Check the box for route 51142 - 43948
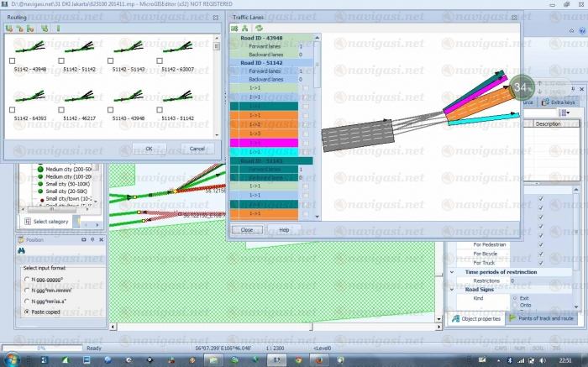588x367 pixels. (x=12, y=61)
